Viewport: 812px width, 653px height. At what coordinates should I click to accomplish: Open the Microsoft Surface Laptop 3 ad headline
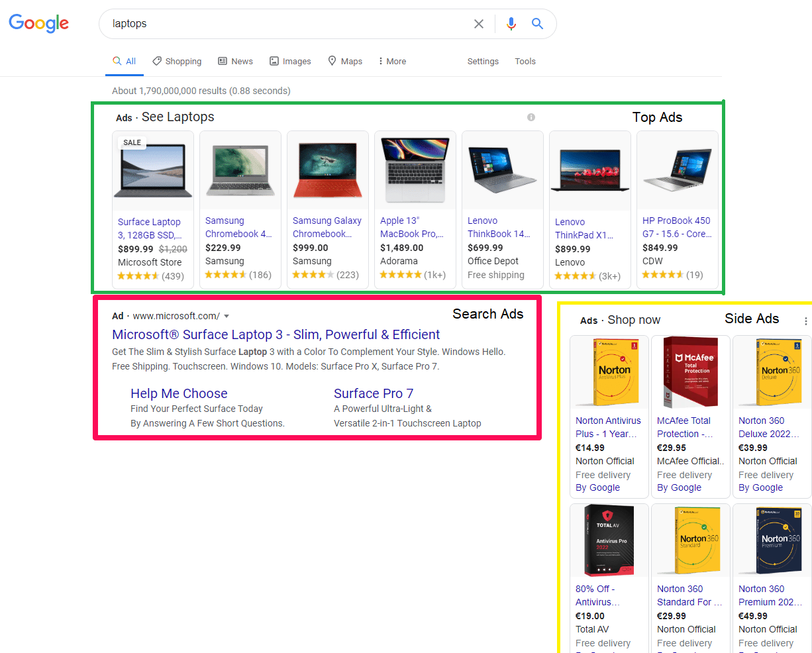(x=276, y=334)
